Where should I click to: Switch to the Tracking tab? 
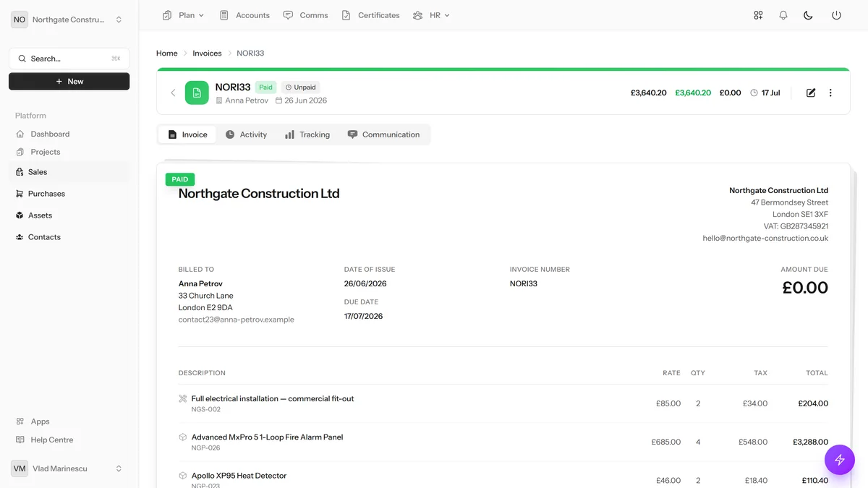point(307,134)
